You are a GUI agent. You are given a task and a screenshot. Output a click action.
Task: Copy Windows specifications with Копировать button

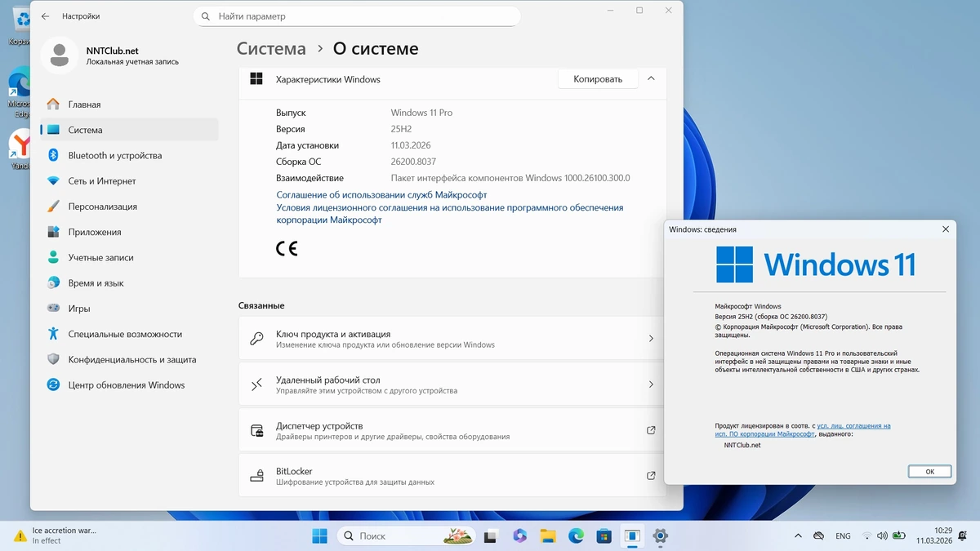pos(598,79)
